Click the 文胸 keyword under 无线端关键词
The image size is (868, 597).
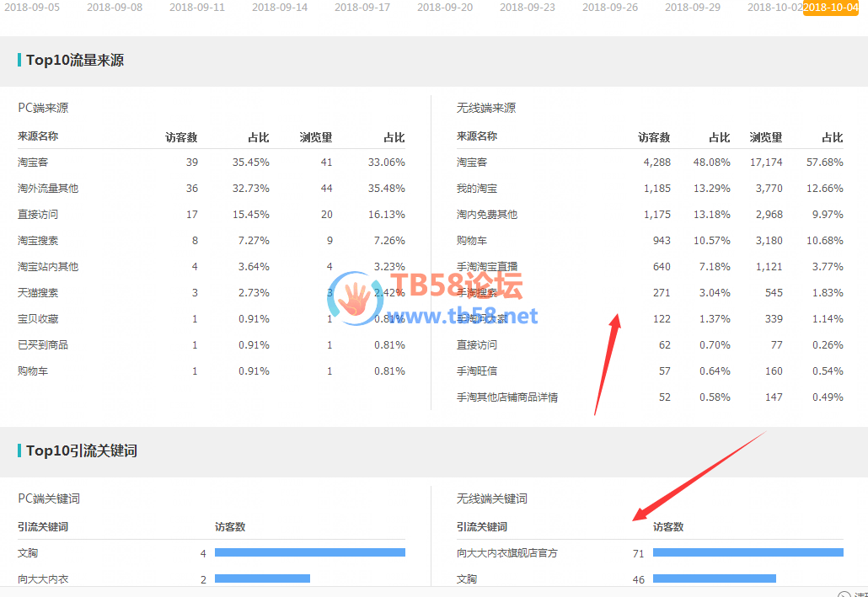click(467, 579)
